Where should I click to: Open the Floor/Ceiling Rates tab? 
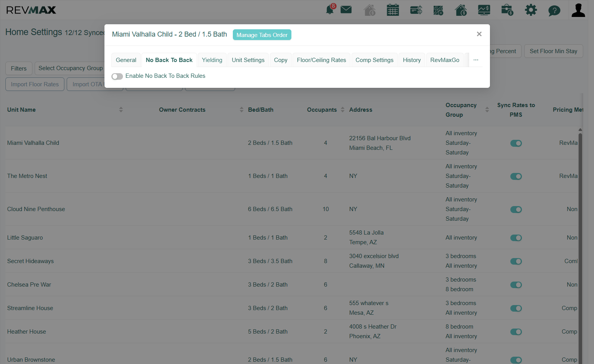[x=321, y=60]
